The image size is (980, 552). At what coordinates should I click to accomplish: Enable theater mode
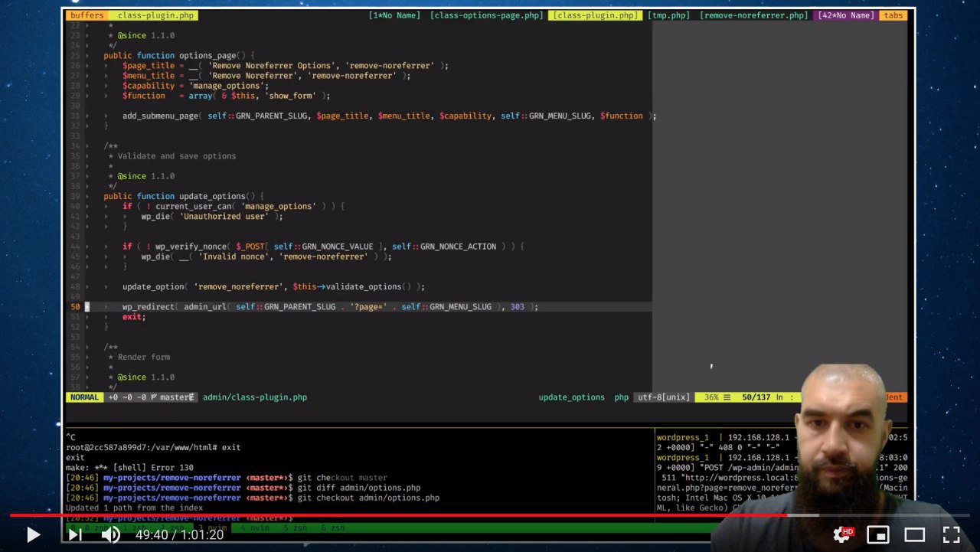coord(915,534)
